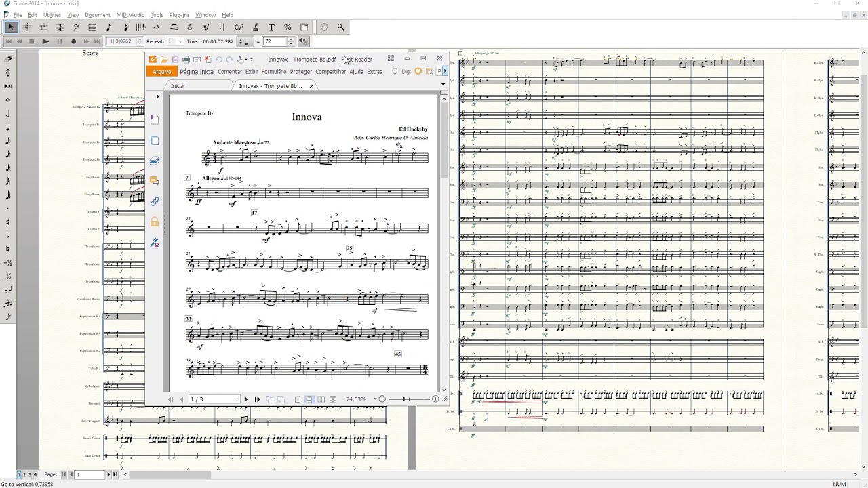Select the Eraser in Simple Entry palette
The width and height of the screenshot is (868, 488).
click(7, 59)
